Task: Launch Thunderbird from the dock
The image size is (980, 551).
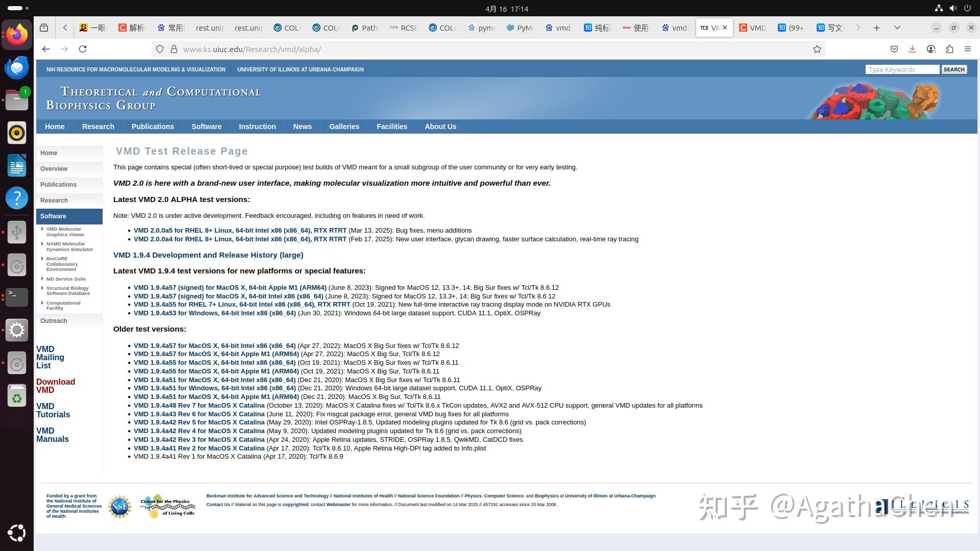Action: tap(17, 67)
